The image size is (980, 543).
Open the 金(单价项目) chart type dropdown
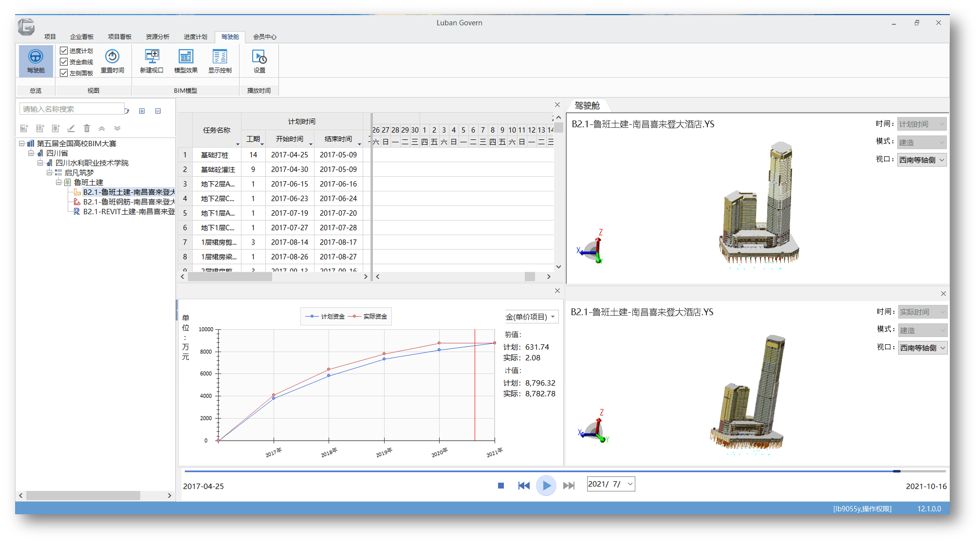pos(532,317)
